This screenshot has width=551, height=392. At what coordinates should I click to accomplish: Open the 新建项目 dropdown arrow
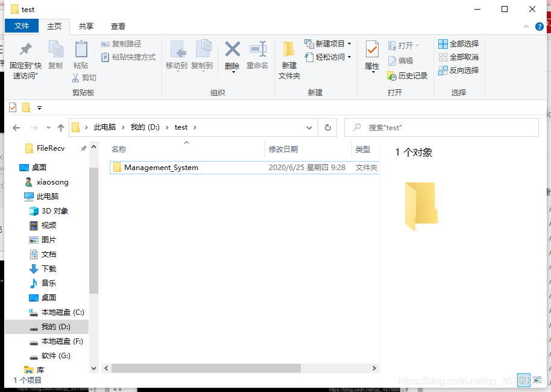348,43
